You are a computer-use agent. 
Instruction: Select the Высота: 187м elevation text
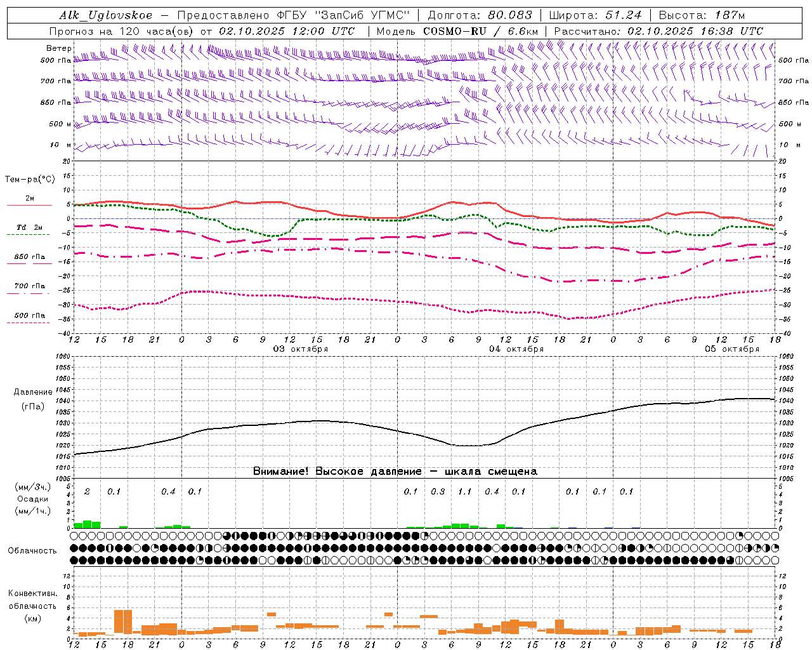702,15
